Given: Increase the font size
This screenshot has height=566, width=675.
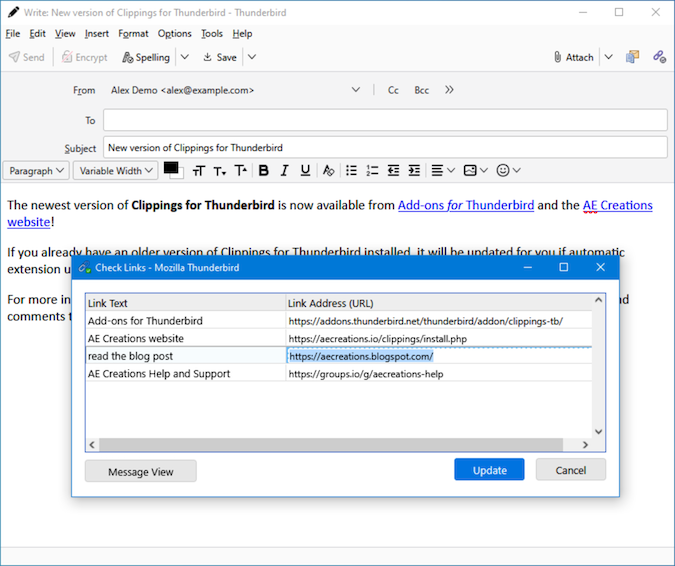Looking at the screenshot, I should 240,171.
